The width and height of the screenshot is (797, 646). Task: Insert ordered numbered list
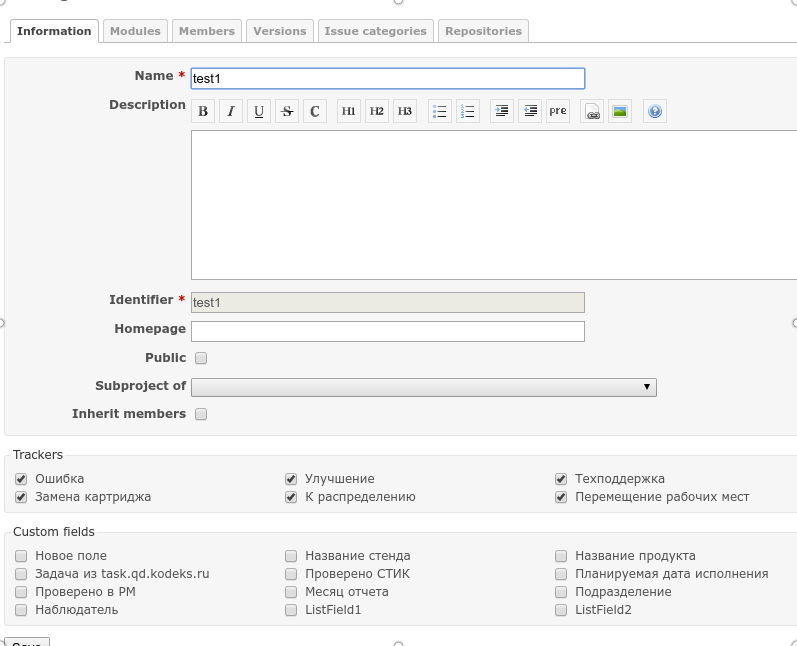pyautogui.click(x=468, y=111)
